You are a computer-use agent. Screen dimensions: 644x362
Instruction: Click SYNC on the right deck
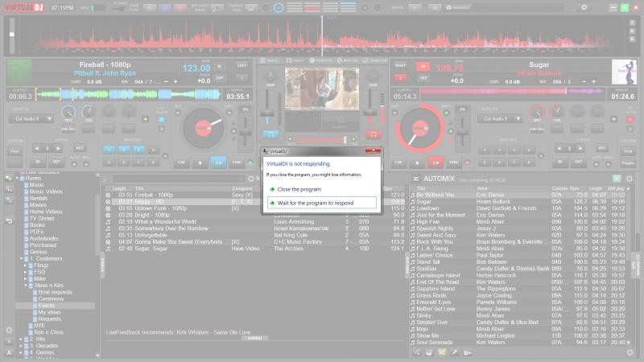pos(454,162)
